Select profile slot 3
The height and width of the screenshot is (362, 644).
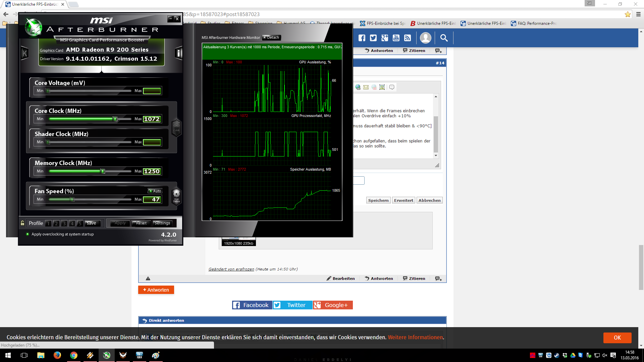click(x=64, y=223)
